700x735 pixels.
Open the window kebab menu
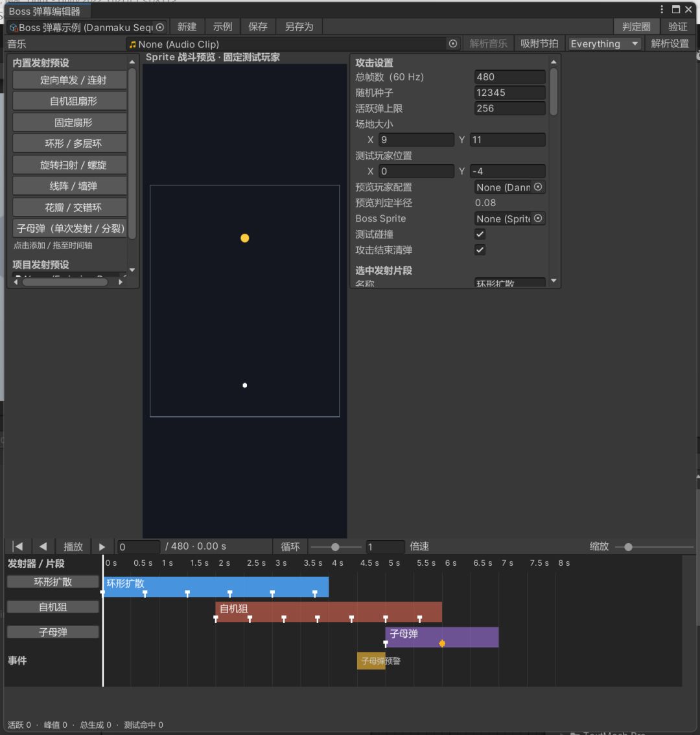pyautogui.click(x=662, y=9)
